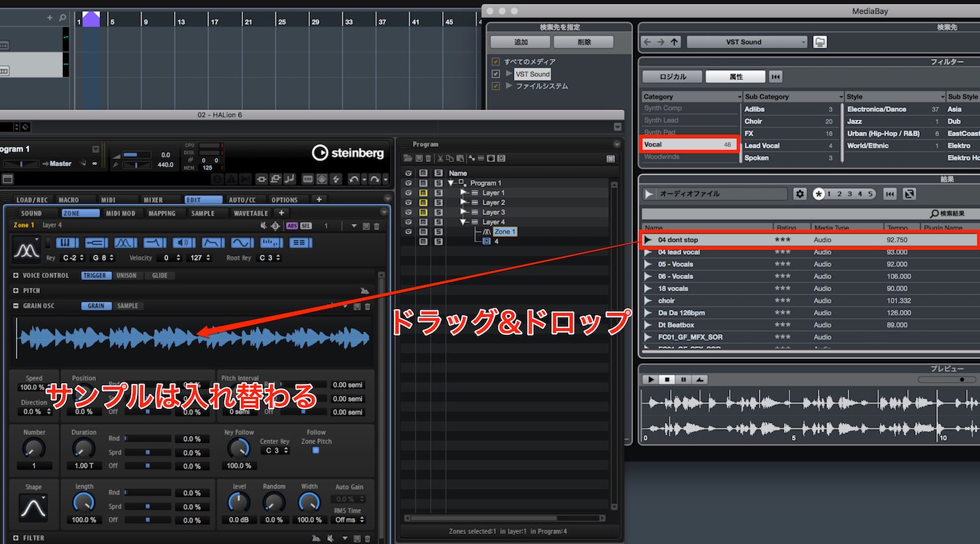Click the rating star filter asterisk
The height and width of the screenshot is (544, 980).
(819, 194)
